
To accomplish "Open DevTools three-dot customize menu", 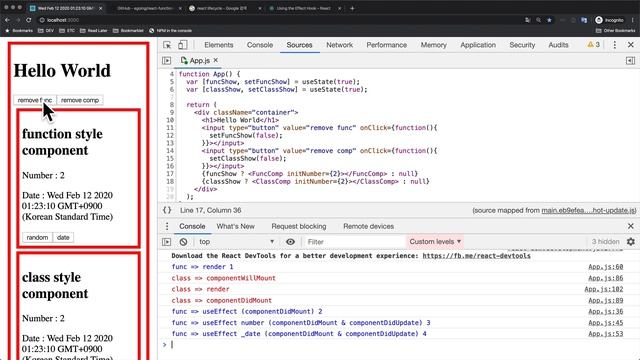I will (615, 45).
